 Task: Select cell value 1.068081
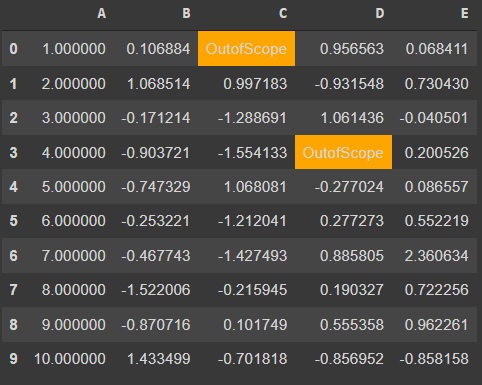click(255, 187)
